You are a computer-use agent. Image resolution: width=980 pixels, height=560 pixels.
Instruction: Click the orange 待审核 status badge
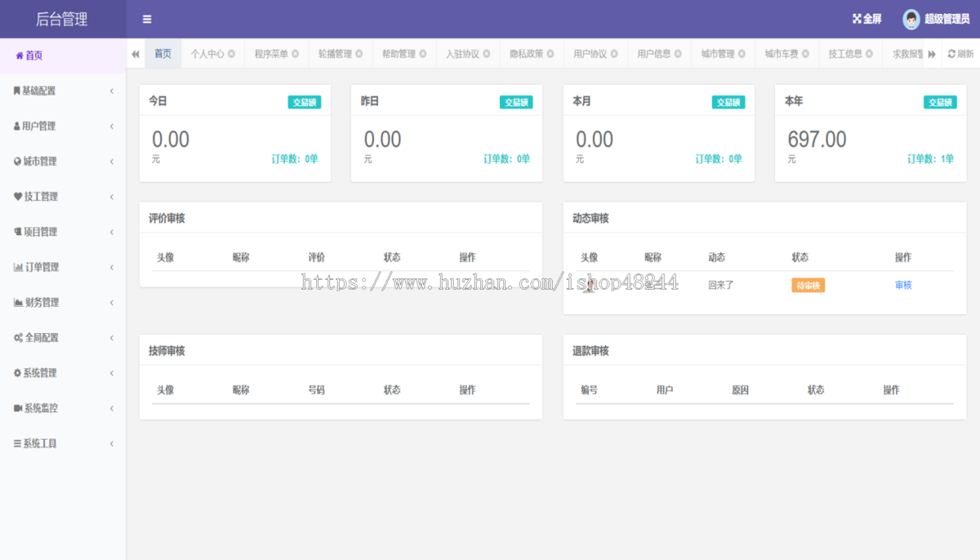point(808,286)
